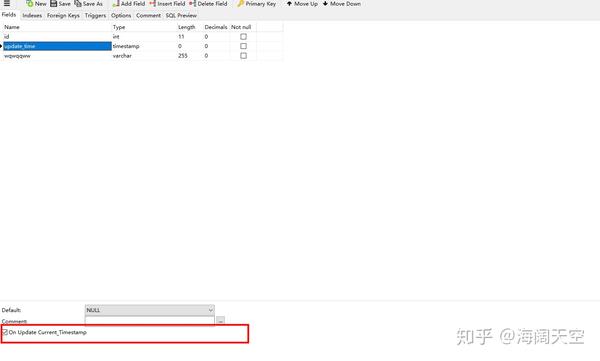Click the Save As icon

(x=78, y=3)
